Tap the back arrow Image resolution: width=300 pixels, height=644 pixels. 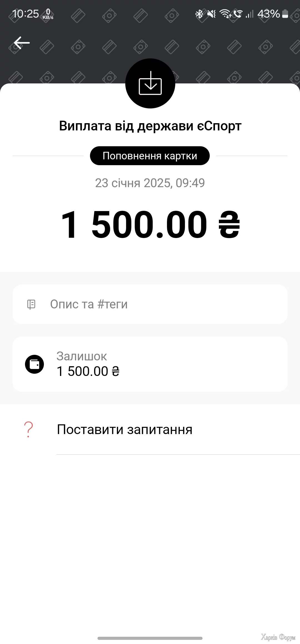(x=22, y=43)
